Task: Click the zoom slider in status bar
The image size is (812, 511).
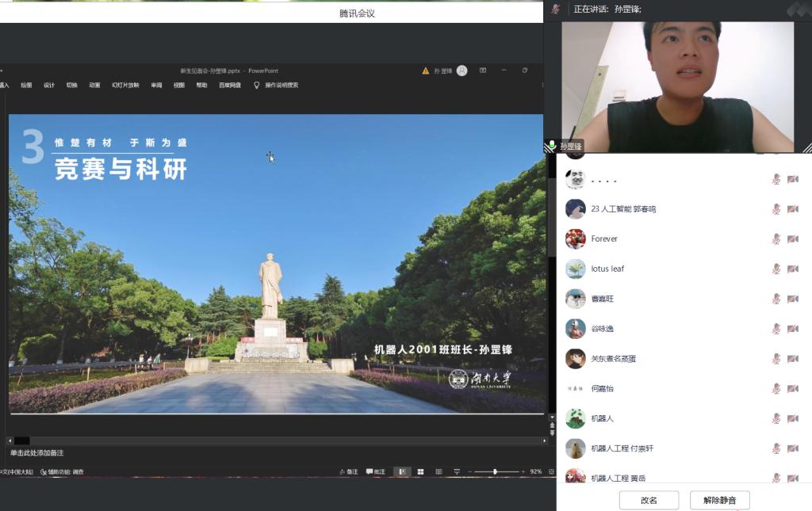Action: [x=496, y=471]
